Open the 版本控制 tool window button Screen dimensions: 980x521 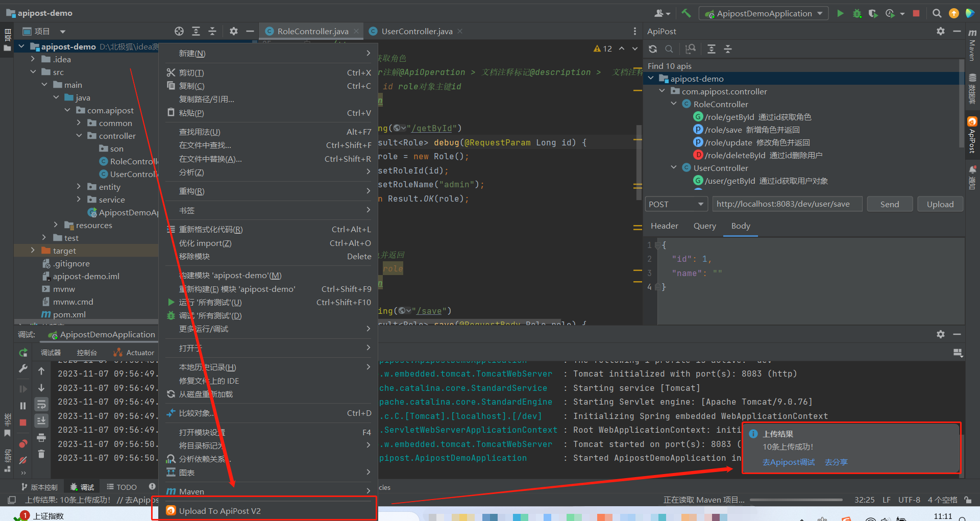[39, 487]
